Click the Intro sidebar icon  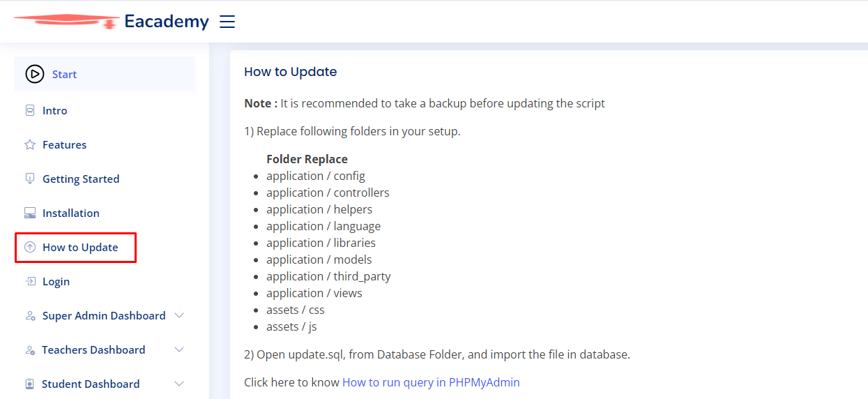coord(29,110)
